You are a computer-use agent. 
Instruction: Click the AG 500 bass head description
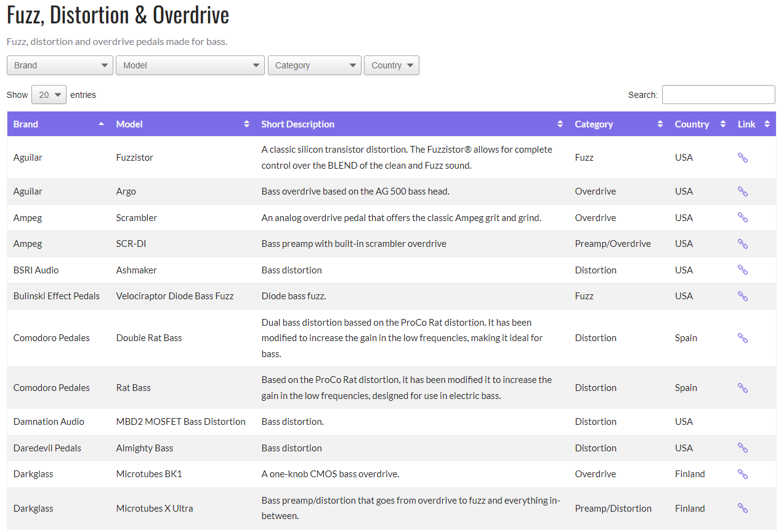pos(355,191)
